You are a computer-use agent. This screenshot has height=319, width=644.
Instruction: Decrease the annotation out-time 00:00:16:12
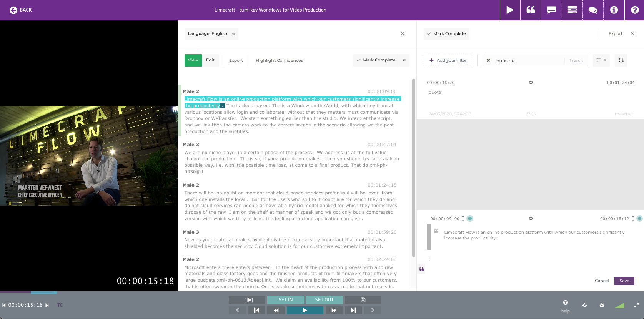633,221
